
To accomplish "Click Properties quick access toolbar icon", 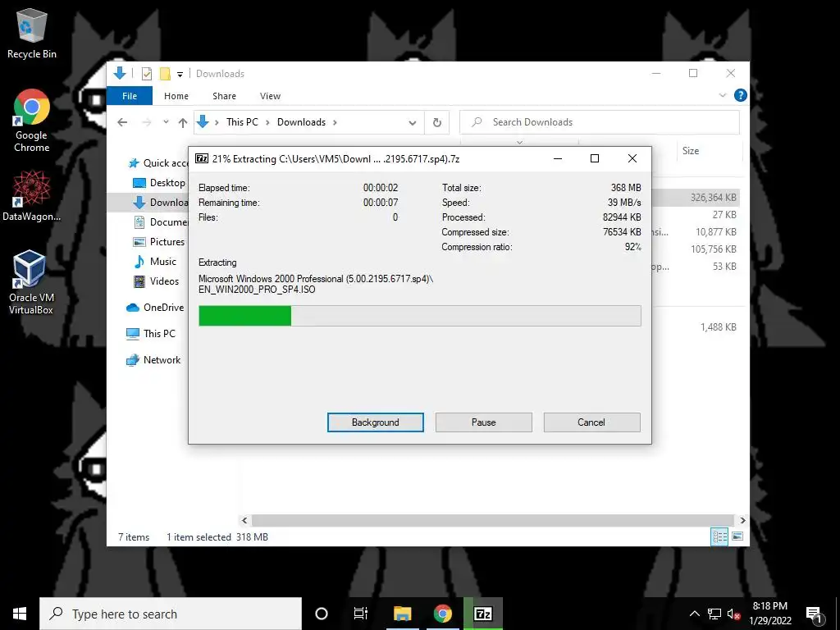I will click(x=146, y=74).
